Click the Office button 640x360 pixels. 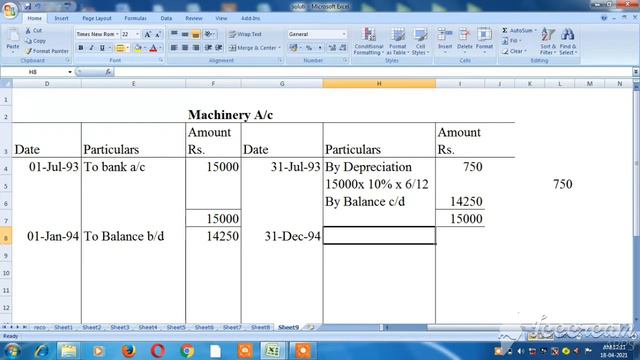[10, 10]
